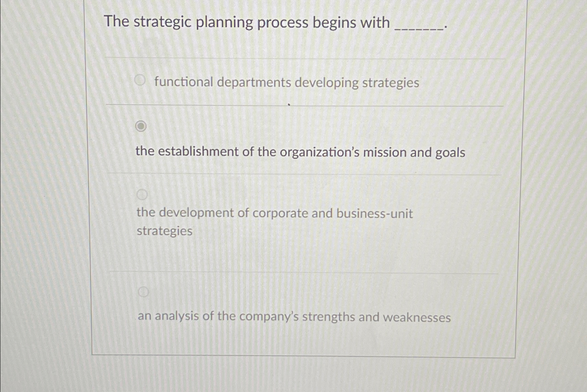The image size is (587, 392).
Task: Select the radio button for 'functional departments developing strategies'
Action: (141, 80)
